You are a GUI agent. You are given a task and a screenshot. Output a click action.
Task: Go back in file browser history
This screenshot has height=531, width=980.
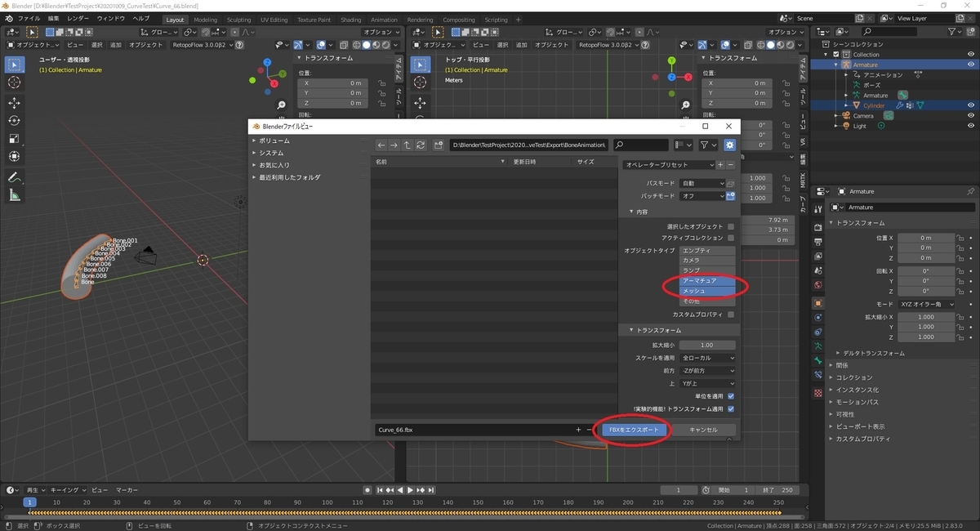(381, 145)
